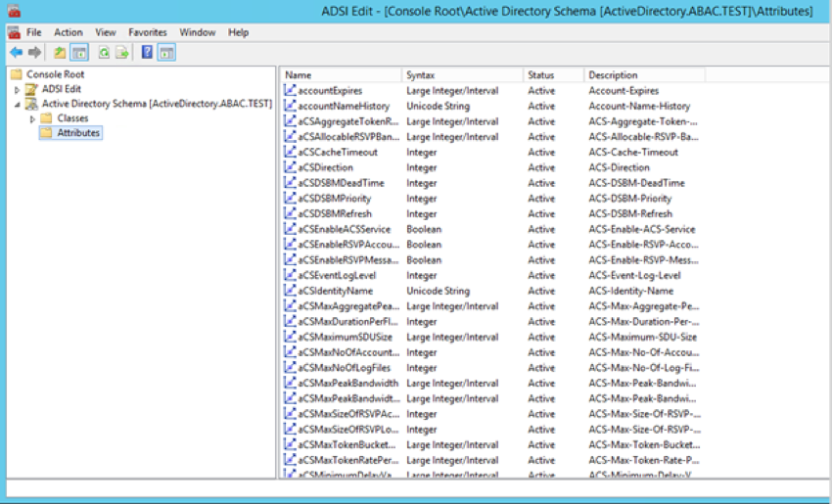Click the Back arrow toolbar icon

pyautogui.click(x=17, y=53)
